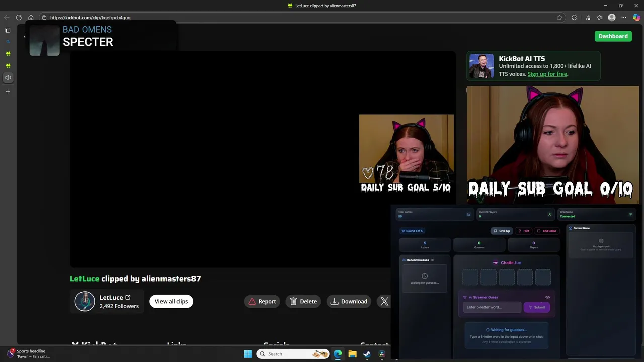Screen dimensions: 644x362
Task: Click the first empty letter tile
Action: pos(470,277)
